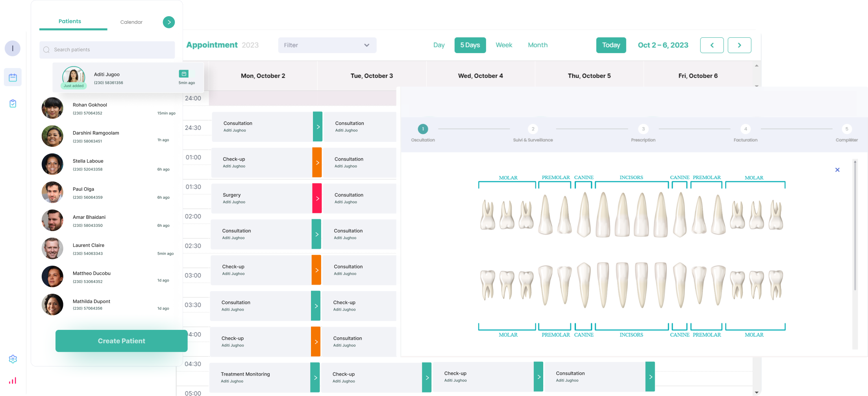This screenshot has height=396, width=868.
Task: Close the dental chart with X icon
Action: pyautogui.click(x=837, y=170)
